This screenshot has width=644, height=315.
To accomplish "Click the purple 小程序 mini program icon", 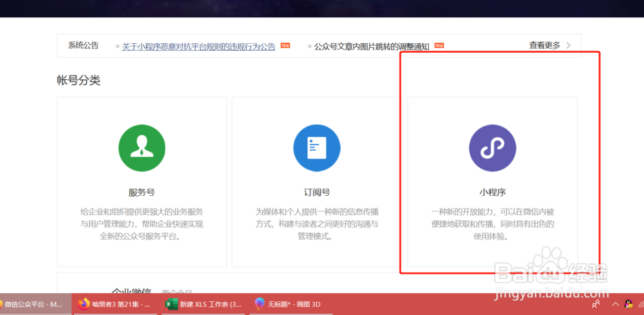I will tap(493, 148).
